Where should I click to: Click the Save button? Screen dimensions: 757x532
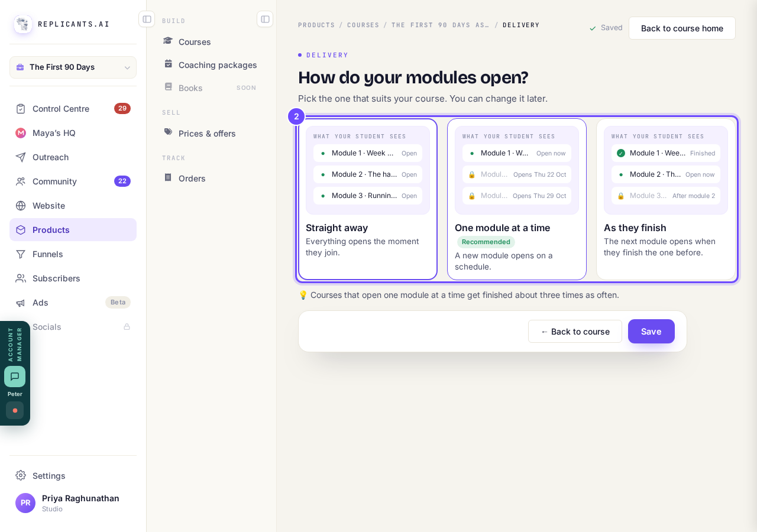click(651, 332)
